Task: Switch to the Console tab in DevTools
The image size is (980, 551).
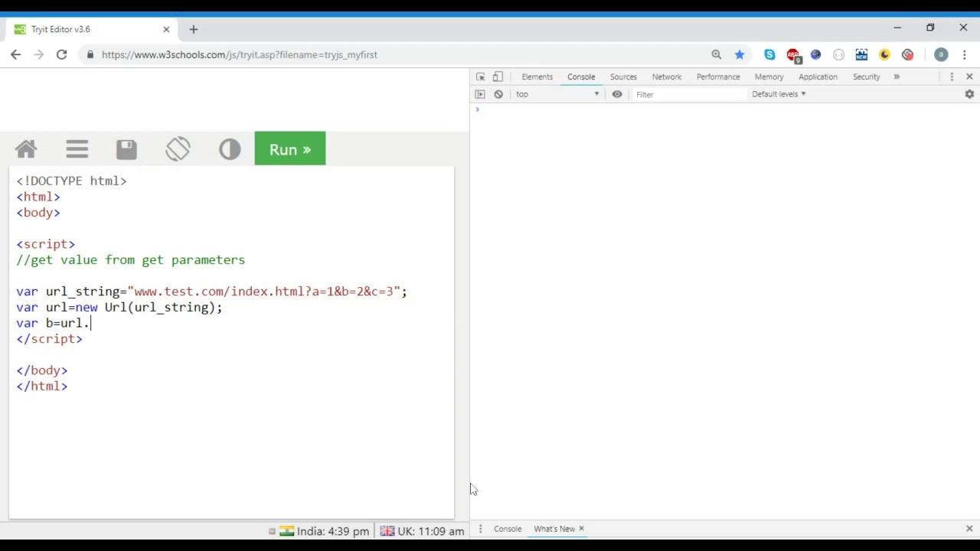Action: 581,77
